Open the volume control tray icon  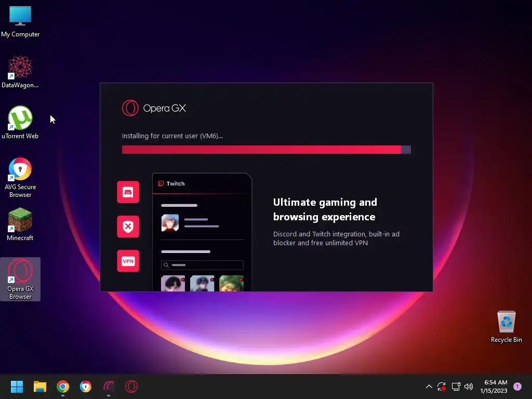click(469, 387)
